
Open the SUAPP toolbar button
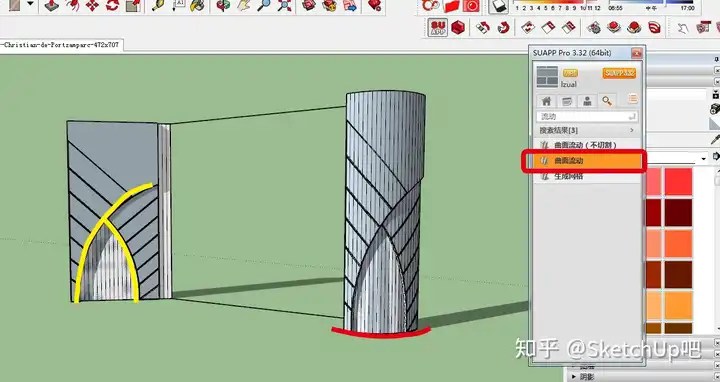[x=438, y=28]
